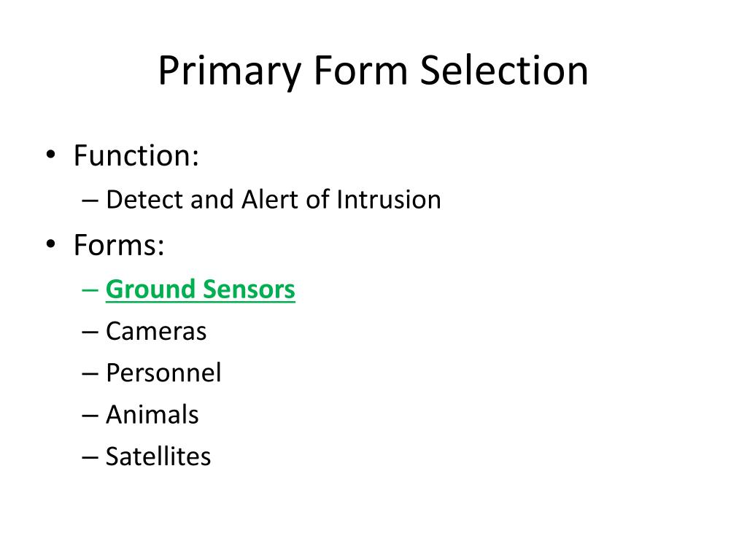
Task: Click the dash before Satellites
Action: point(90,458)
